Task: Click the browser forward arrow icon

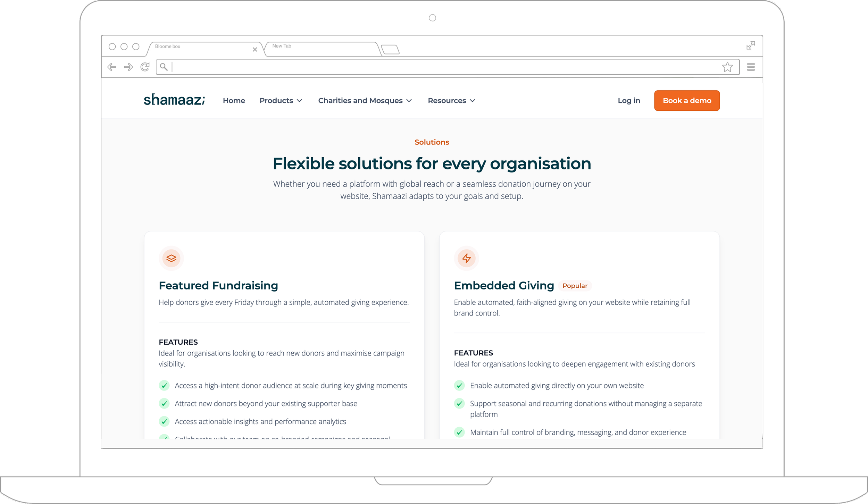Action: pyautogui.click(x=128, y=67)
